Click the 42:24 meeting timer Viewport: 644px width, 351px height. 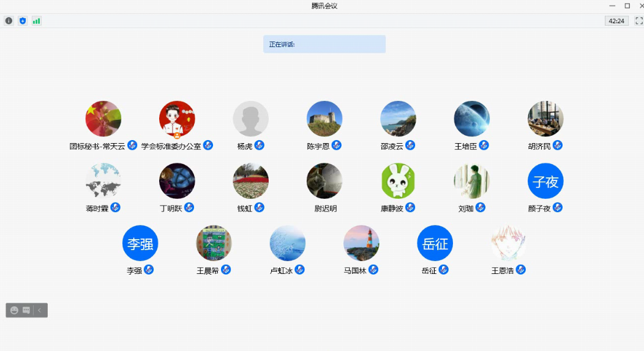tap(616, 21)
